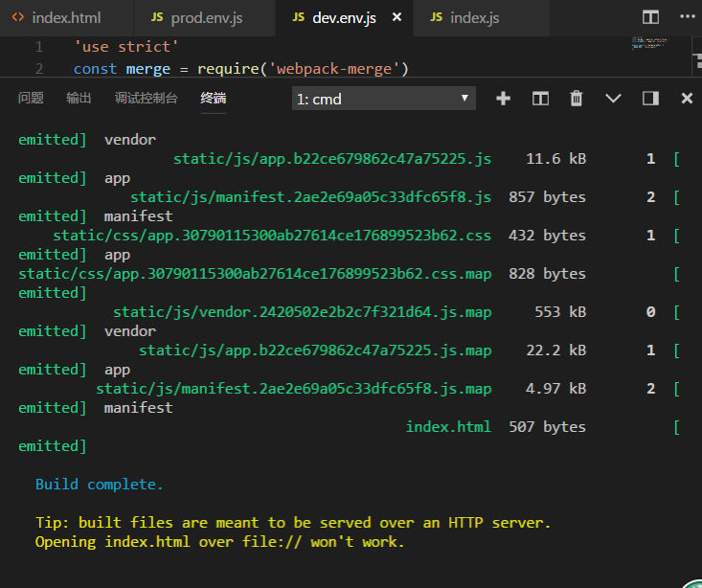The height and width of the screenshot is (588, 702).
Task: Switch to the 输出 panel tab
Action: [x=79, y=98]
